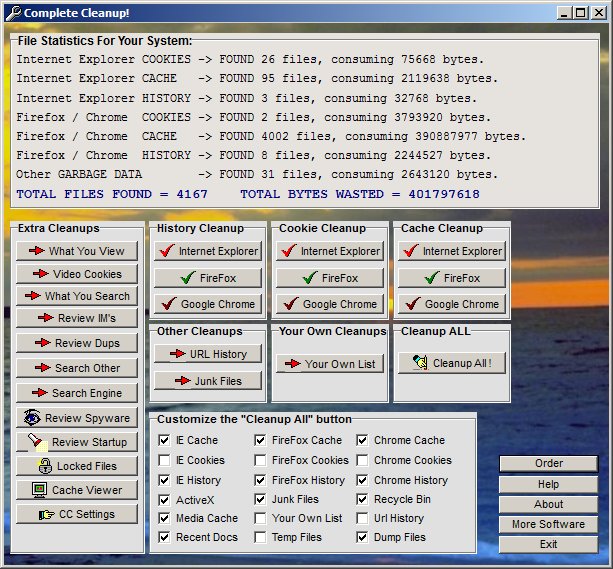Click Google Chrome checkmark in History Cleanup

click(169, 304)
